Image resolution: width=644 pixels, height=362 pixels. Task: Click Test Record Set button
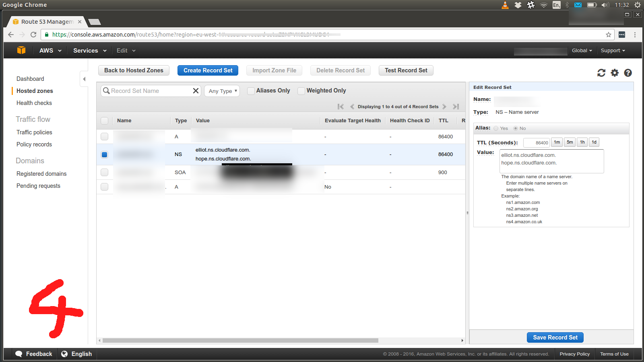click(x=406, y=70)
